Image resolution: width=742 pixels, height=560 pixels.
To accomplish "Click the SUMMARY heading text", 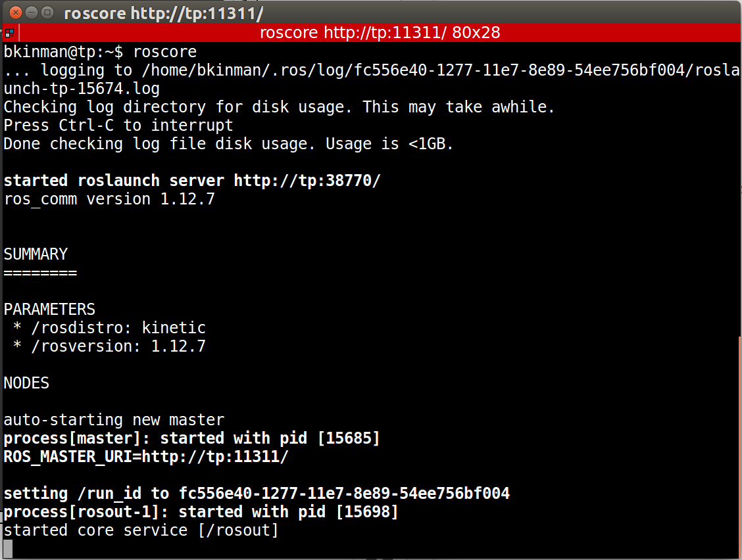I will (36, 254).
